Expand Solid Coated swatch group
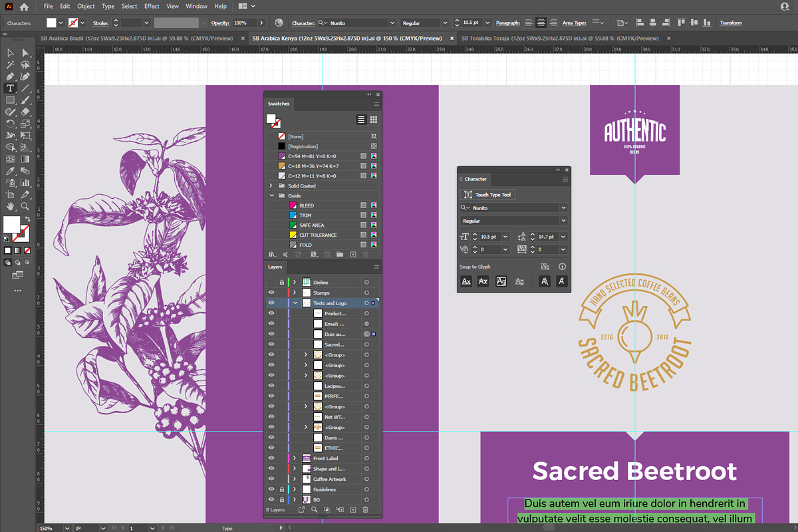798x532 pixels. [x=271, y=186]
